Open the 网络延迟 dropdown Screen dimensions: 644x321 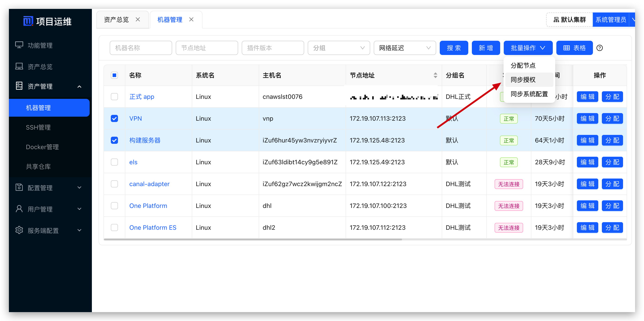pyautogui.click(x=405, y=48)
